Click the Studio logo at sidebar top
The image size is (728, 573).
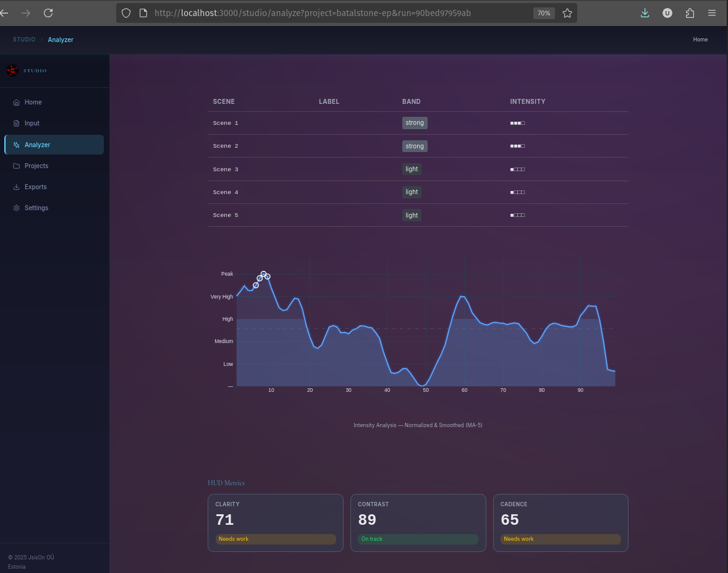[12, 70]
